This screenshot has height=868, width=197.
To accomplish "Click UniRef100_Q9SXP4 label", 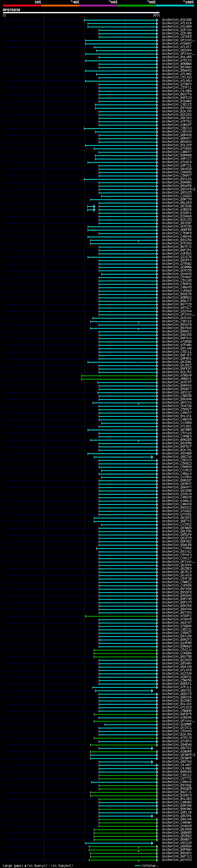I will point(176,50).
